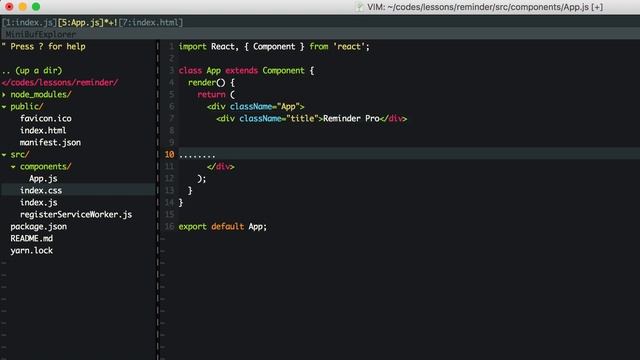Image resolution: width=640 pixels, height=360 pixels.
Task: Collapse the public folder arrow
Action: pos(4,107)
